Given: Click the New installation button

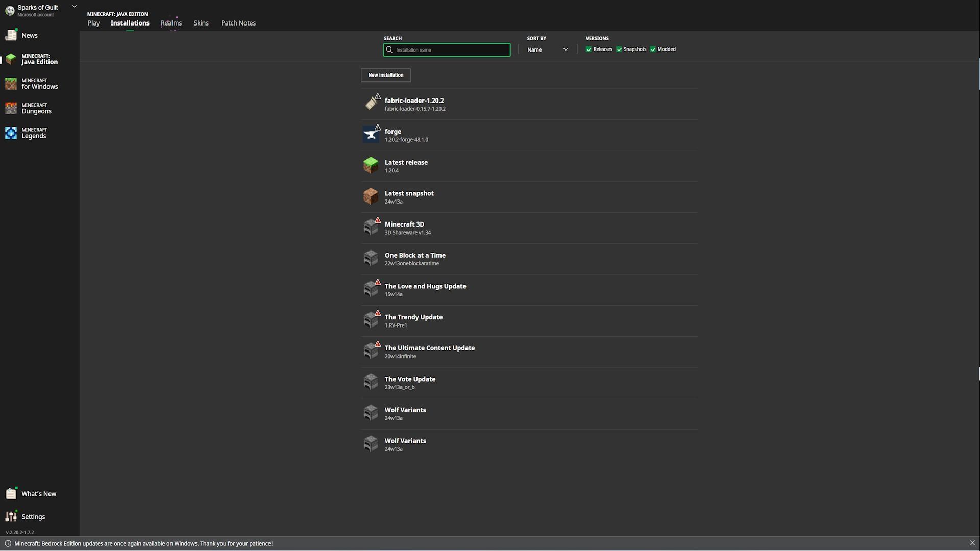Looking at the screenshot, I should [x=386, y=75].
